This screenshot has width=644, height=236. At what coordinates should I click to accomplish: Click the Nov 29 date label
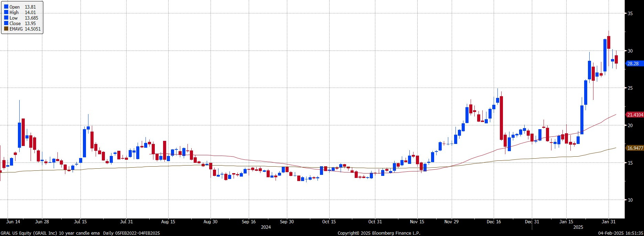(451, 222)
